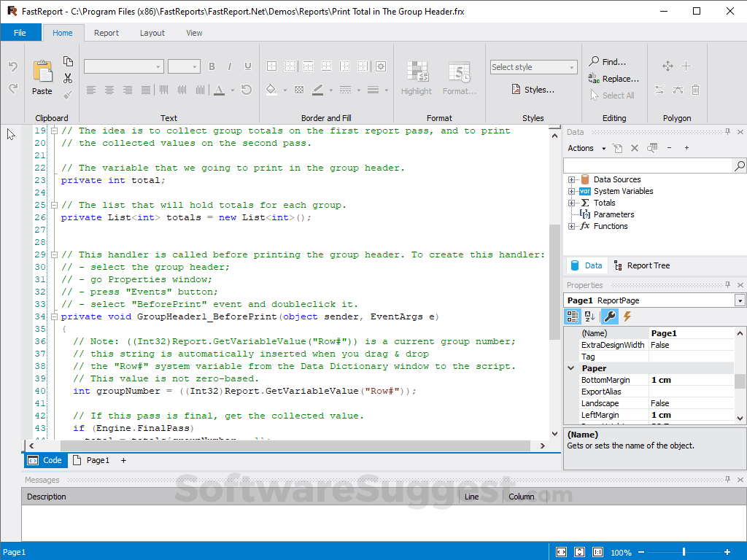The height and width of the screenshot is (560, 747).
Task: Collapse the Paper property category
Action: (571, 368)
